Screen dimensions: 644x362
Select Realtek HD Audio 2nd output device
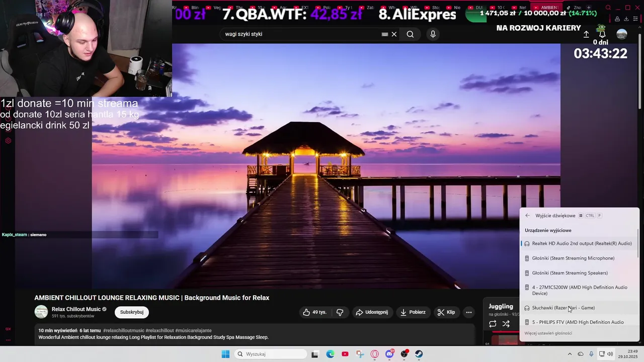(x=579, y=243)
